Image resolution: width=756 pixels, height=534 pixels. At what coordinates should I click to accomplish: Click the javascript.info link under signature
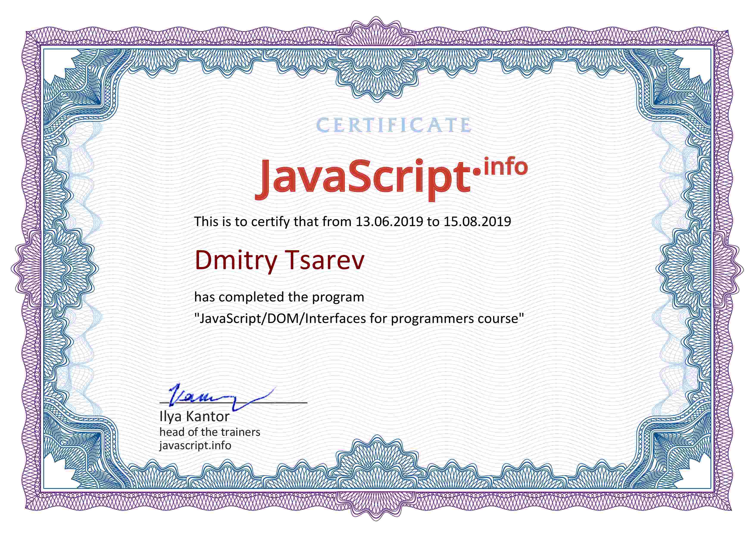(195, 446)
